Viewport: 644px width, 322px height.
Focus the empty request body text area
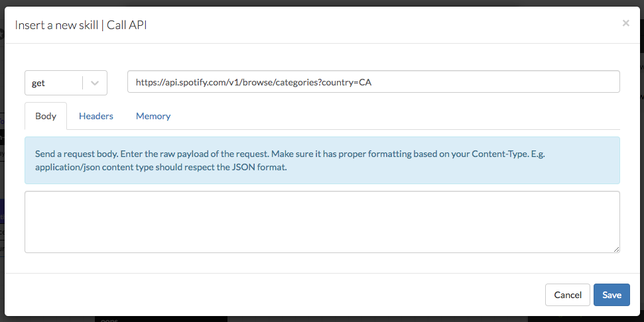322,222
